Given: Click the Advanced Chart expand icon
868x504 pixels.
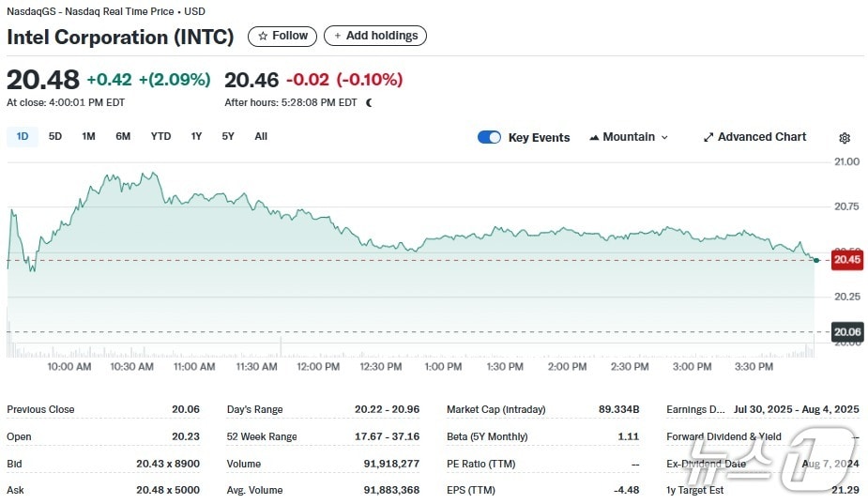Looking at the screenshot, I should click(708, 137).
